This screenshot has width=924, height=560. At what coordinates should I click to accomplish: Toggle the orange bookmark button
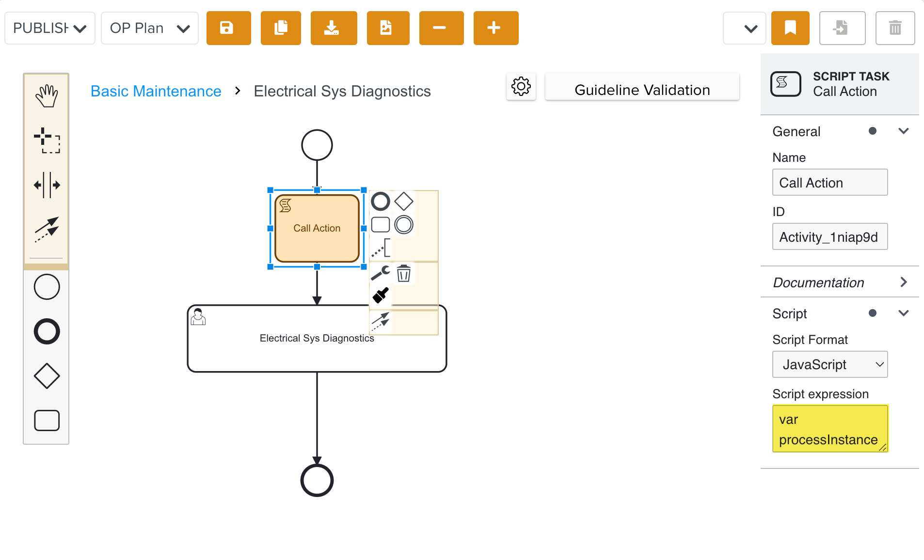pyautogui.click(x=790, y=28)
